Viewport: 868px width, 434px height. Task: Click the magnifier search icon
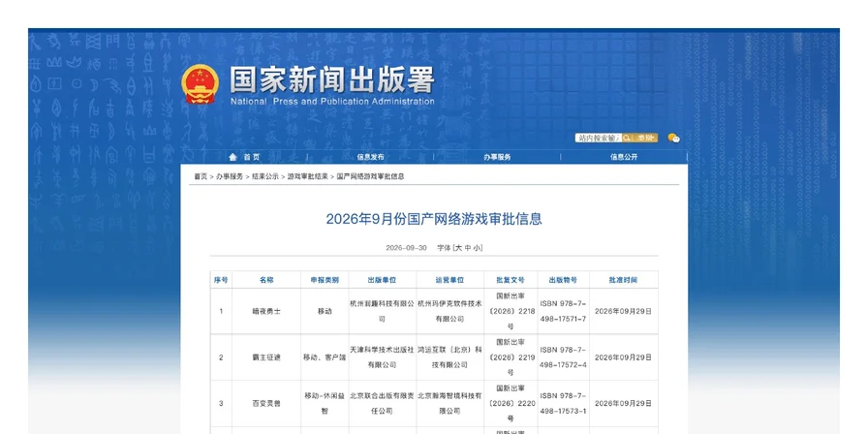tap(627, 138)
